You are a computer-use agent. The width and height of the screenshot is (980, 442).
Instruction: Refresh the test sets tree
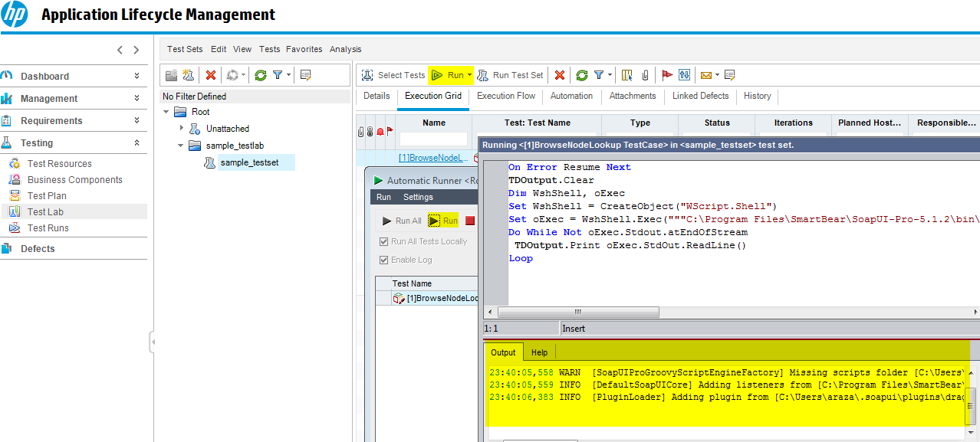tap(261, 75)
